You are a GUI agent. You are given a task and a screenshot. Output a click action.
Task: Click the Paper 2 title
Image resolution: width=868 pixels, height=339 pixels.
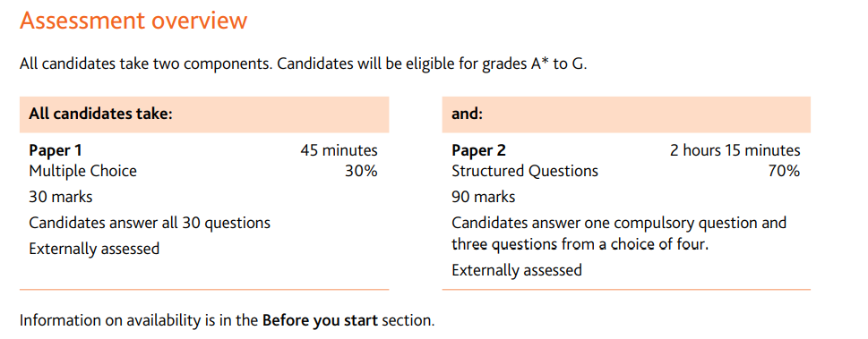coord(479,150)
